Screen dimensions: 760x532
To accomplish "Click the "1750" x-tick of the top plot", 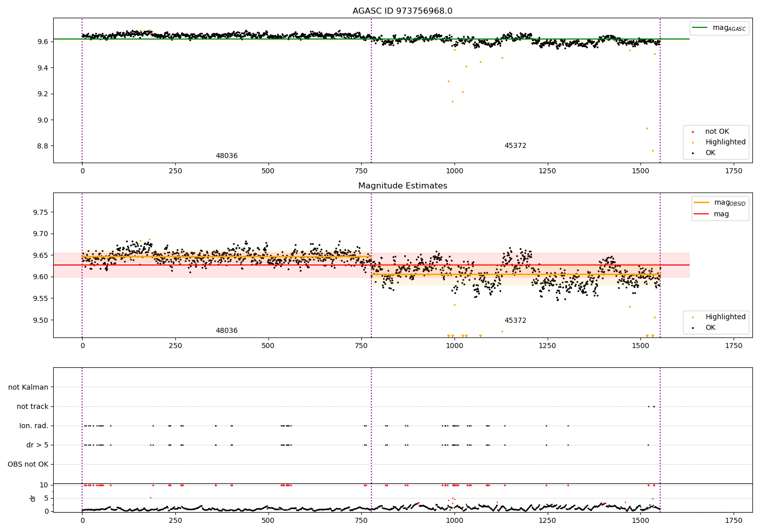I will point(734,171).
